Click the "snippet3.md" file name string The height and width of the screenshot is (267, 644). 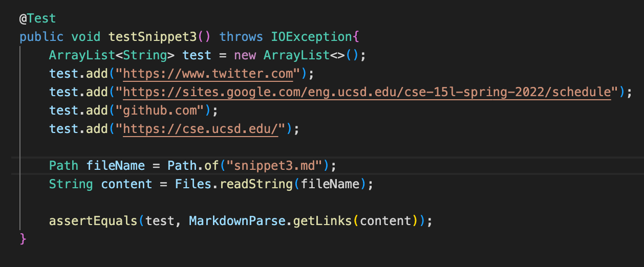(x=278, y=166)
